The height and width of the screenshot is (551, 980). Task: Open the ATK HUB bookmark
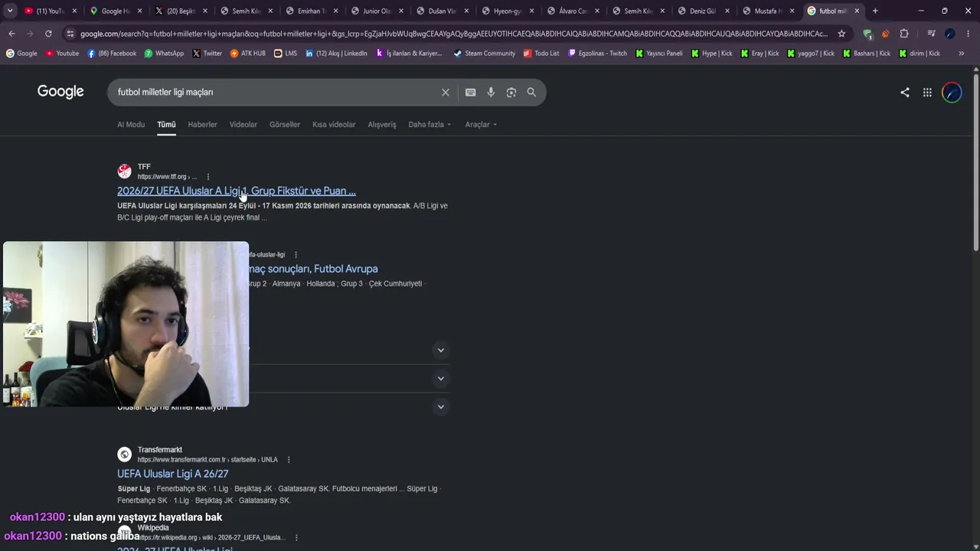click(x=247, y=54)
